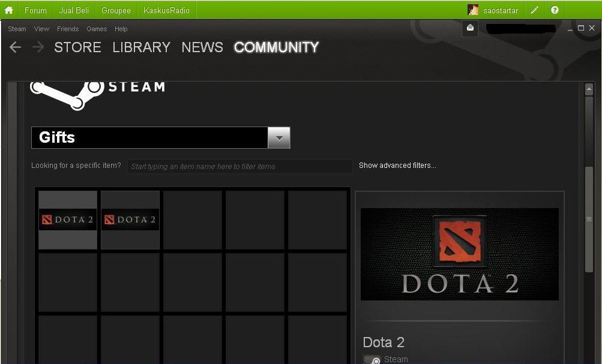Show advanced filters
This screenshot has width=602, height=364.
coord(397,166)
